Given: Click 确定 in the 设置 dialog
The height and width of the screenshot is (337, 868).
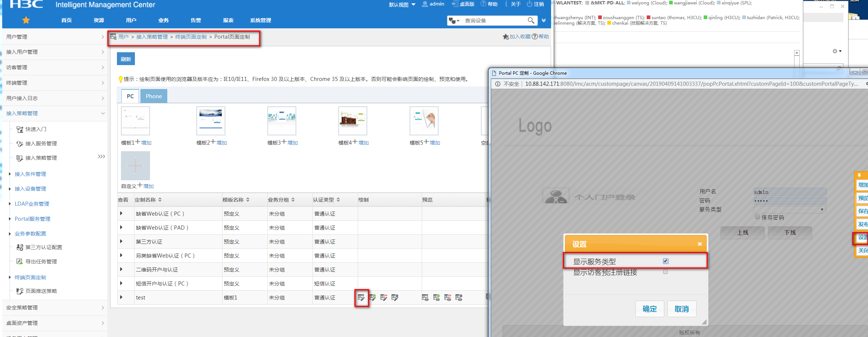Looking at the screenshot, I should click(x=650, y=309).
